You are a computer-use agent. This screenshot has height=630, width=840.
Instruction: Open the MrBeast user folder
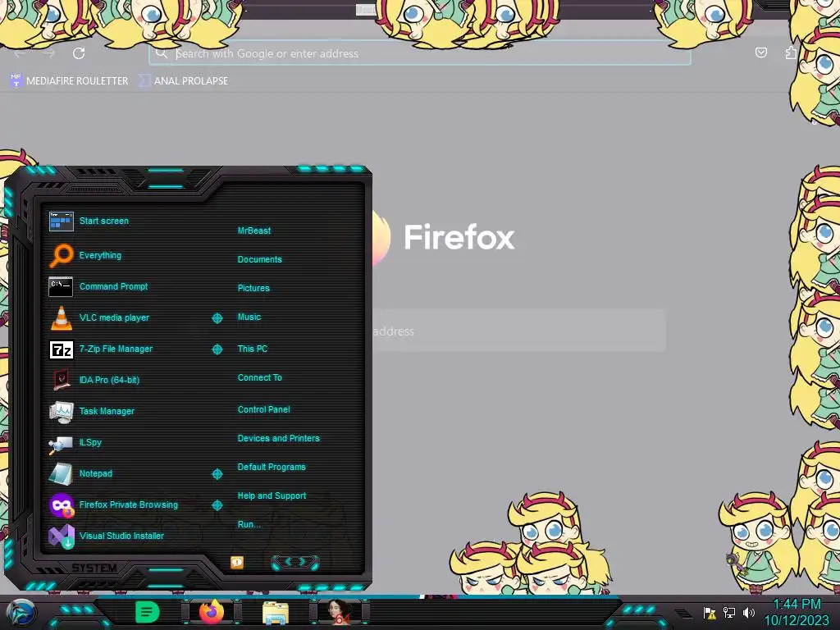254,231
